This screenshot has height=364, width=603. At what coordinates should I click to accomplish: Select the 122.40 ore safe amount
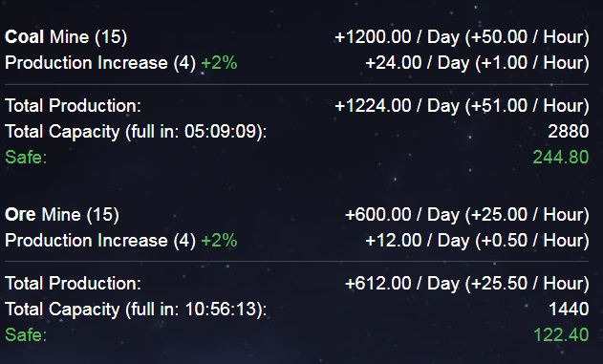(x=561, y=334)
